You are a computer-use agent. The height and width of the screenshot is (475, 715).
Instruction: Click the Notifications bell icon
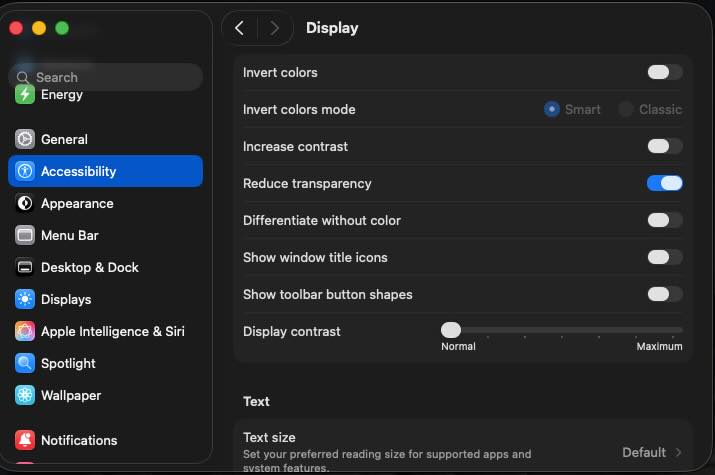point(25,440)
